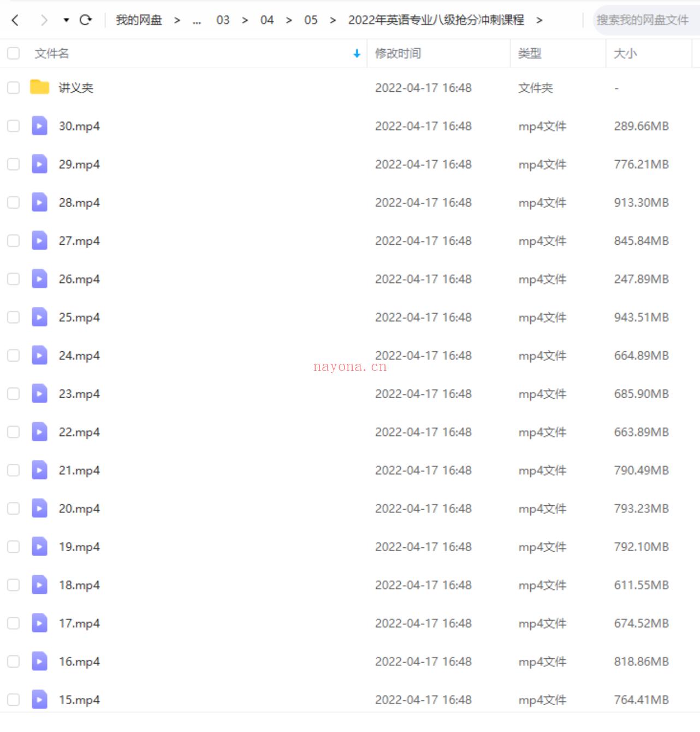Click the video icon of 24.mp4
Image resolution: width=700 pixels, height=732 pixels.
(39, 355)
